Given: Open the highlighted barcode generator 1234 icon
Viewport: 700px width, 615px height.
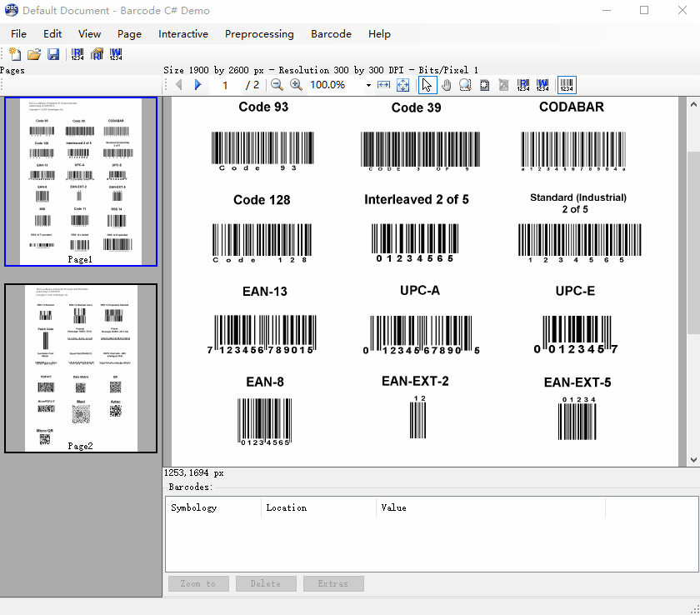Looking at the screenshot, I should pos(565,84).
